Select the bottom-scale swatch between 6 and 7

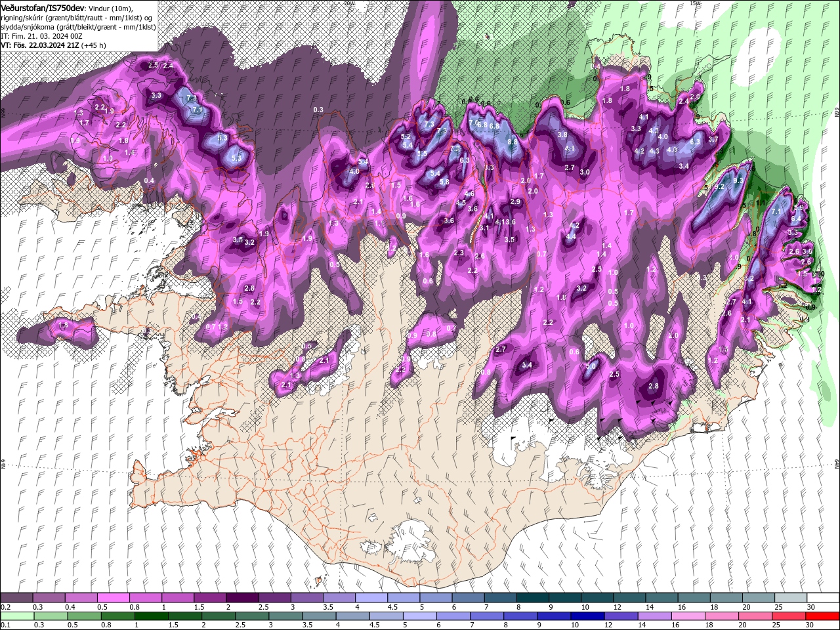pos(453,616)
